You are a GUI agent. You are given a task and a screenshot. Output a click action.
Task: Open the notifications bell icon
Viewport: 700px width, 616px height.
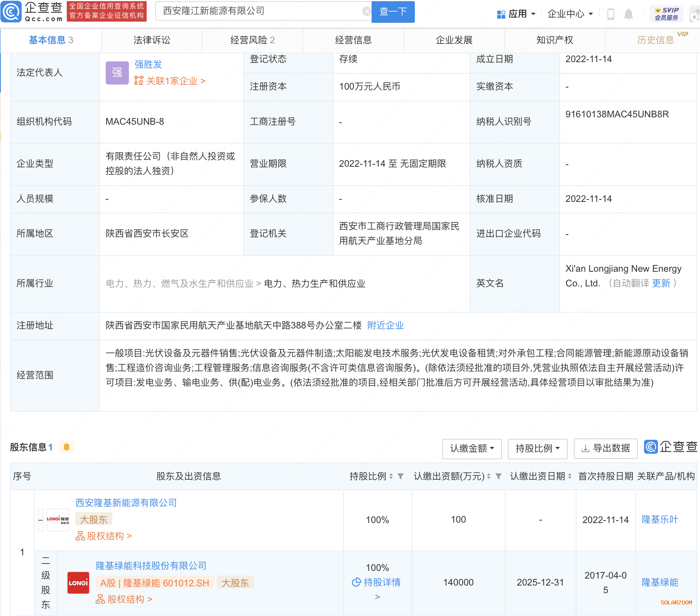(x=628, y=14)
